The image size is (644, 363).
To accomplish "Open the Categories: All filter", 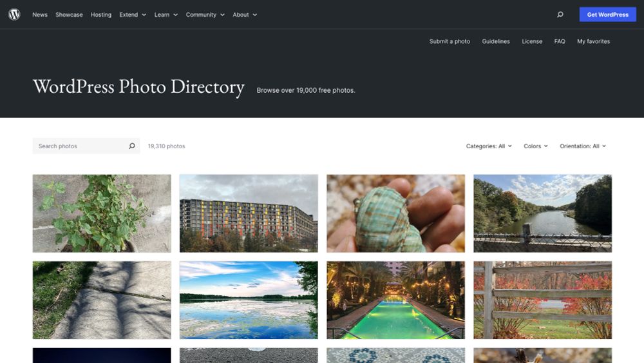I will [x=489, y=146].
